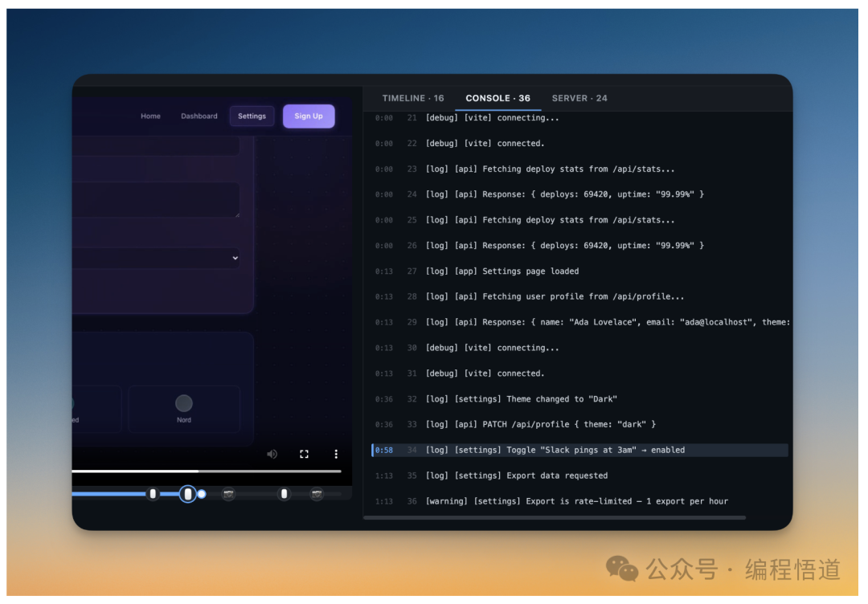Click the Settings nav button
The image size is (868, 604).
coord(252,116)
